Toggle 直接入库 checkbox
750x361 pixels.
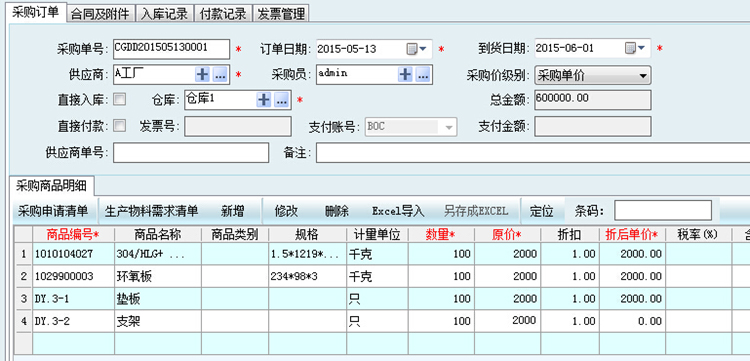[x=120, y=100]
